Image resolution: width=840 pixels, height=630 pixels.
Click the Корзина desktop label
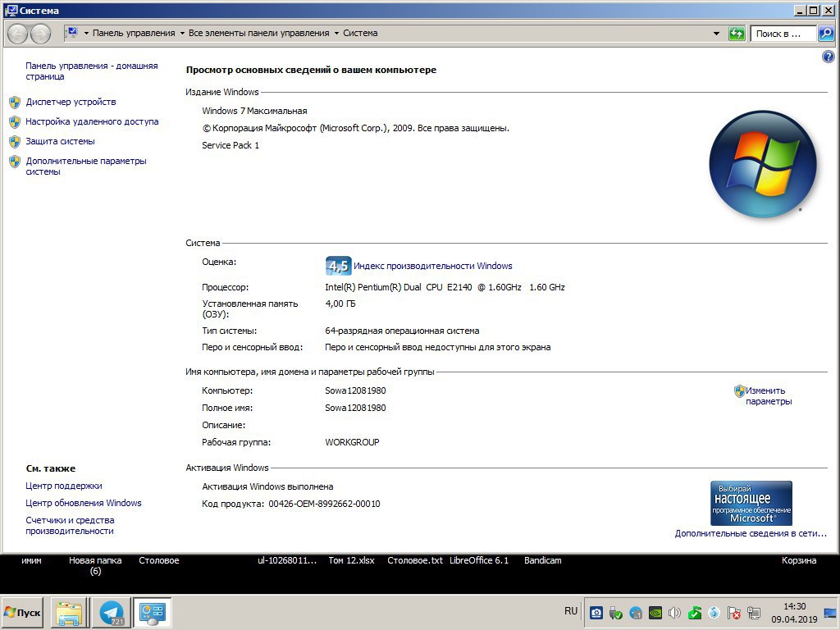coord(799,560)
